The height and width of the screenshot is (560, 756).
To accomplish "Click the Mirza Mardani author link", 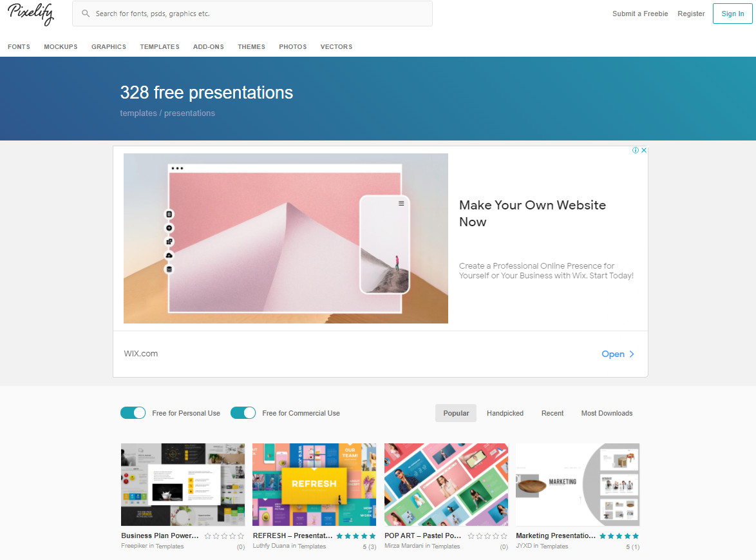I will [404, 546].
